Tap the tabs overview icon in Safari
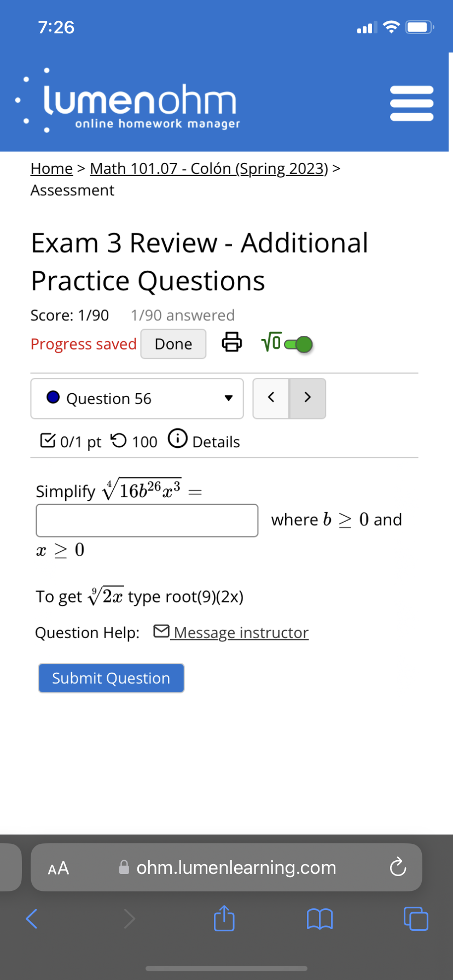The height and width of the screenshot is (980, 453). (416, 919)
